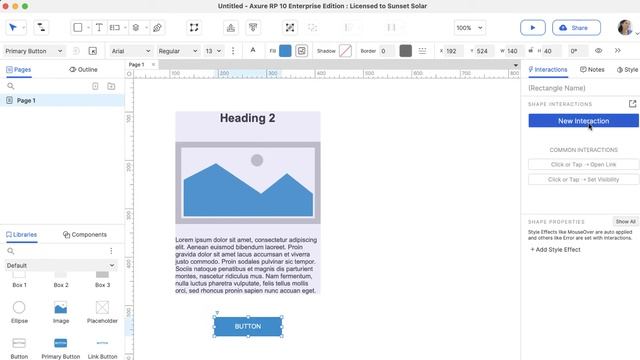This screenshot has height=360, width=640.
Task: Open the user account avatar menu
Action: tap(624, 28)
